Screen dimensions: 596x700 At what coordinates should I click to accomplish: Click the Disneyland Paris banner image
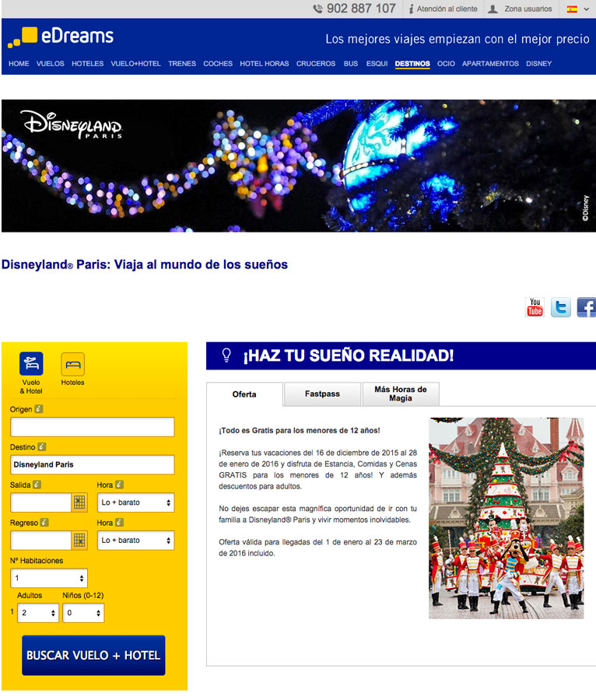point(299,166)
